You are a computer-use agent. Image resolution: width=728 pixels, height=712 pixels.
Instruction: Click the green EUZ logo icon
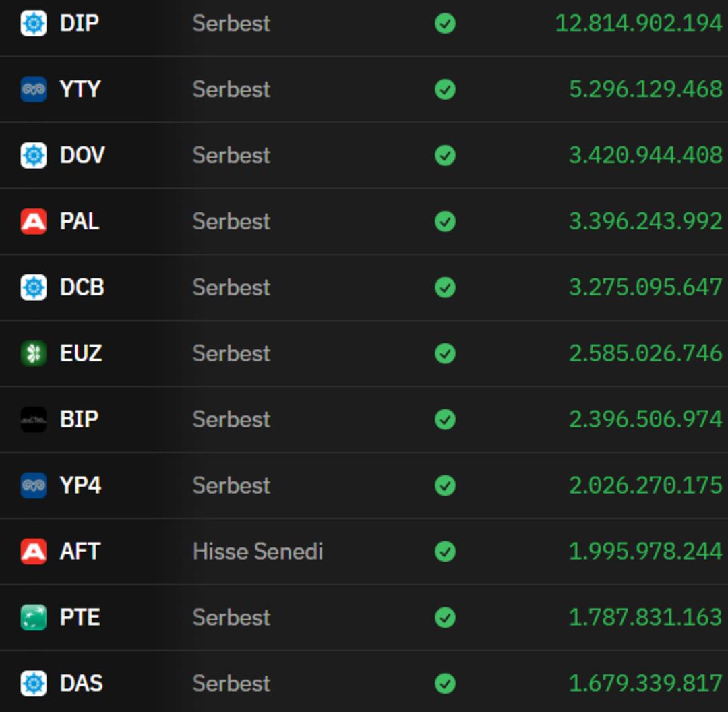tap(34, 354)
